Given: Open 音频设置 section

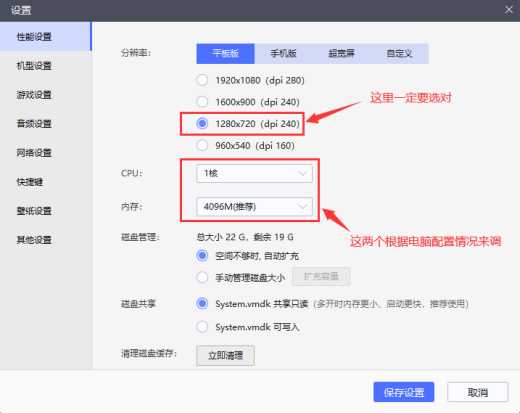Looking at the screenshot, I should 34,124.
